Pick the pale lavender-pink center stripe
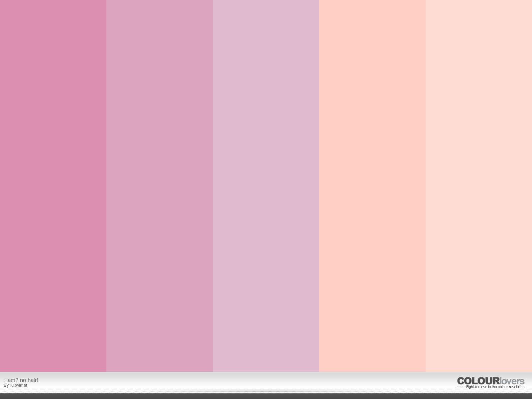Screen dimensions: 532x399 pyautogui.click(x=266, y=186)
